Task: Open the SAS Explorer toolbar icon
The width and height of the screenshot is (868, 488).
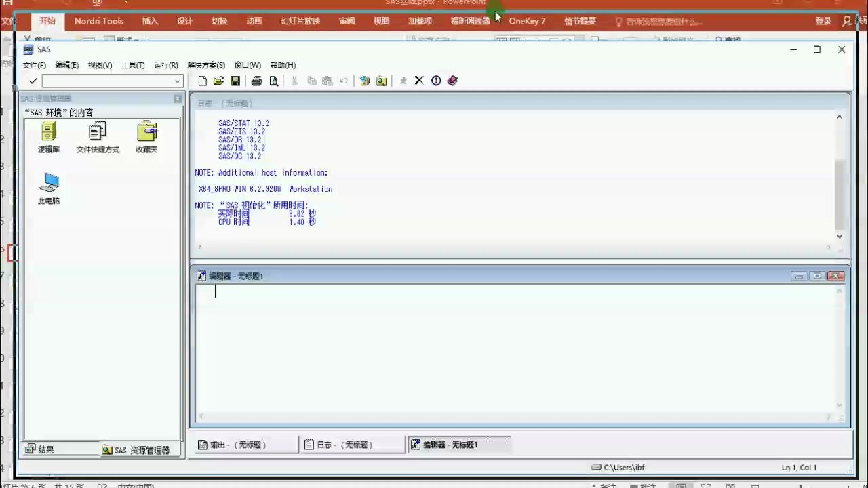Action: pos(381,81)
